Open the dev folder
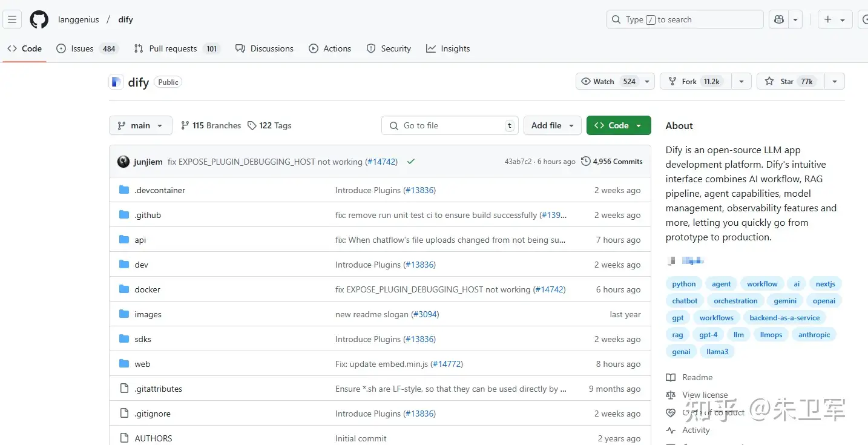 click(141, 265)
